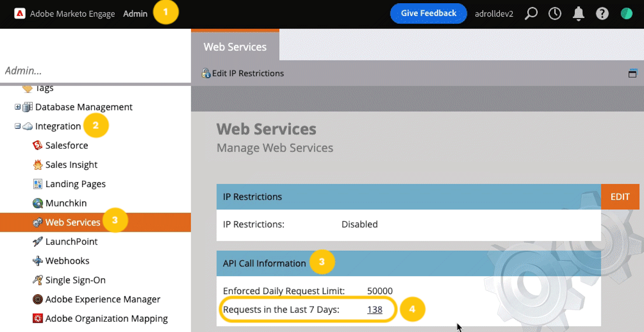Viewport: 644px width, 332px height.
Task: Click the Manage Web Services subtitle
Action: click(x=275, y=148)
